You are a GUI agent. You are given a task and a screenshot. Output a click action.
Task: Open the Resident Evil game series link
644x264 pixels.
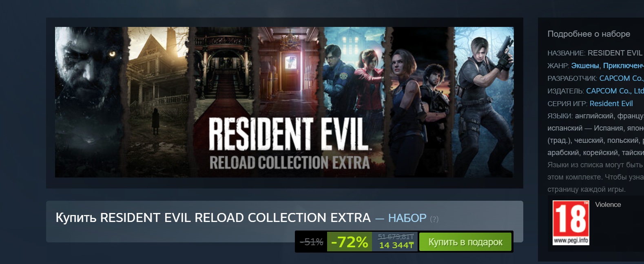tap(611, 104)
